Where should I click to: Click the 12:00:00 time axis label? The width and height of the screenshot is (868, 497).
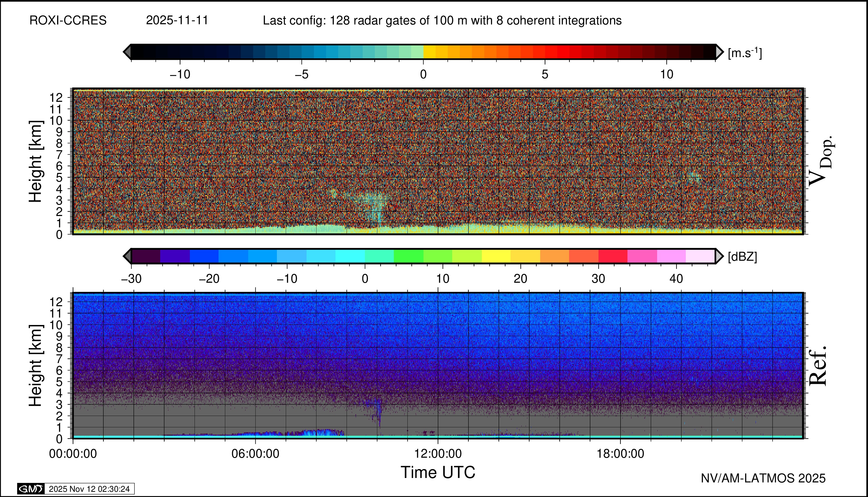pyautogui.click(x=438, y=454)
